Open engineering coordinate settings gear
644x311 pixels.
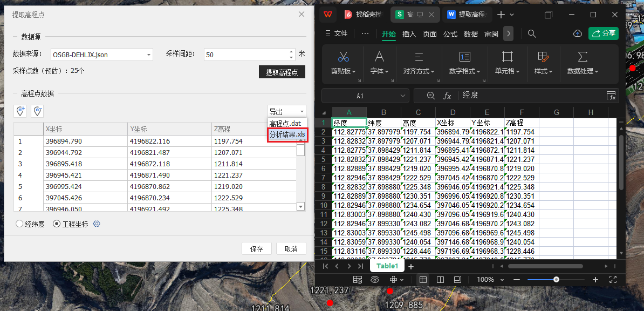coord(97,224)
